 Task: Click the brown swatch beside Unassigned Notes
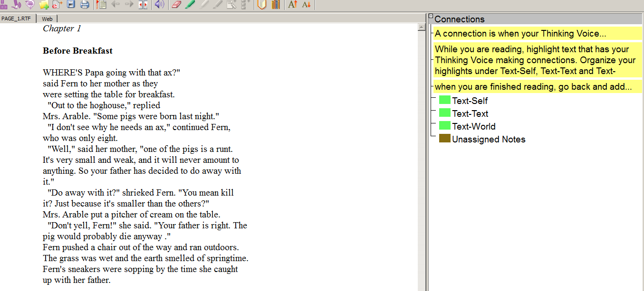tap(445, 138)
